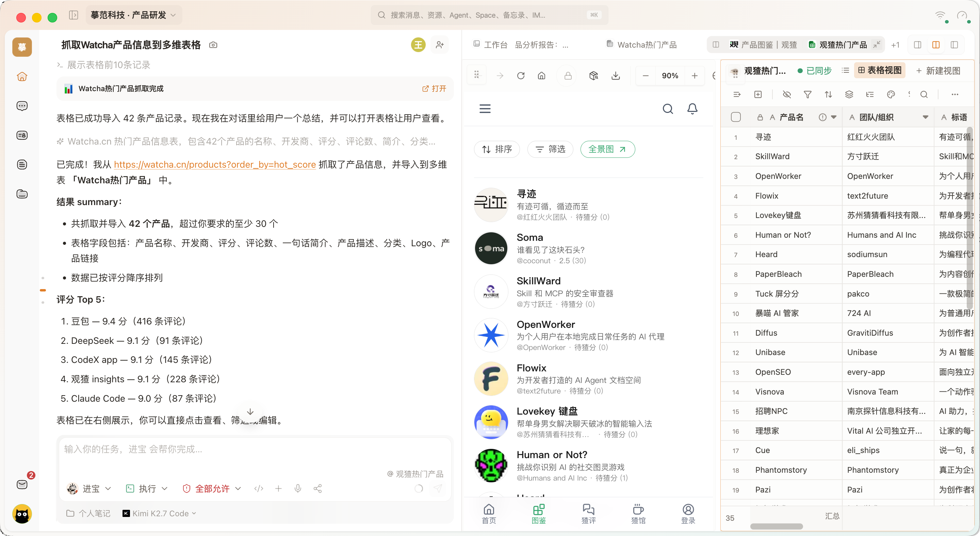Zoom out with the minus button
This screenshot has height=536, width=980.
point(646,76)
